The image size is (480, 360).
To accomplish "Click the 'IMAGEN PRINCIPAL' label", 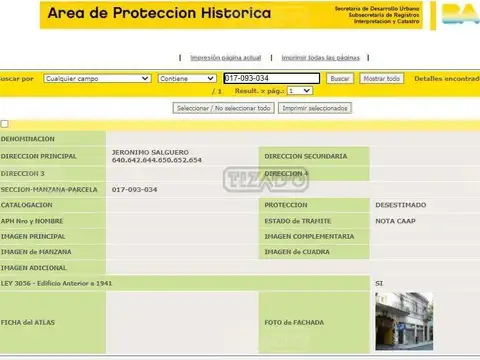I will click(33, 236).
